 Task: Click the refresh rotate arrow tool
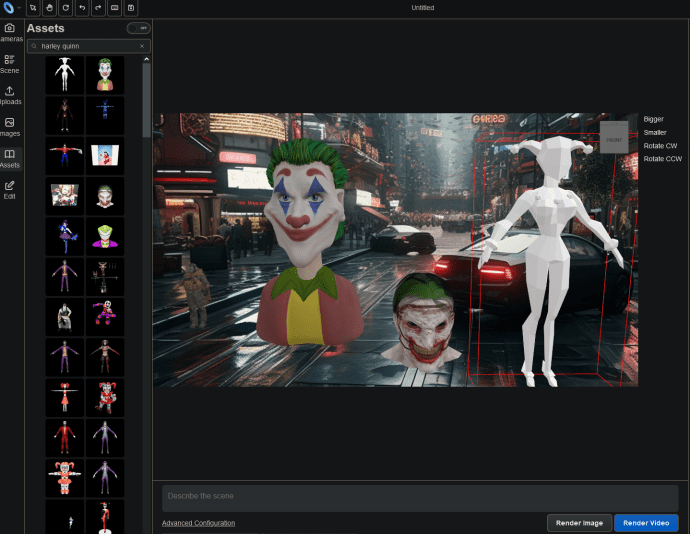point(66,8)
